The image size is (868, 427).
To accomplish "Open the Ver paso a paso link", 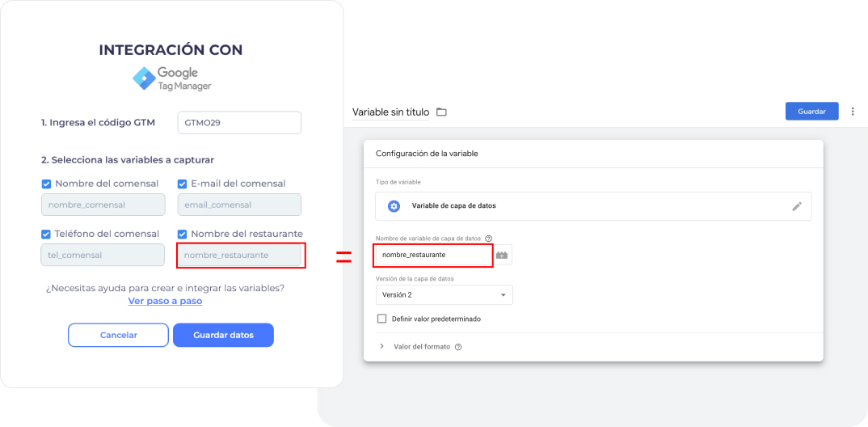I will 165,301.
